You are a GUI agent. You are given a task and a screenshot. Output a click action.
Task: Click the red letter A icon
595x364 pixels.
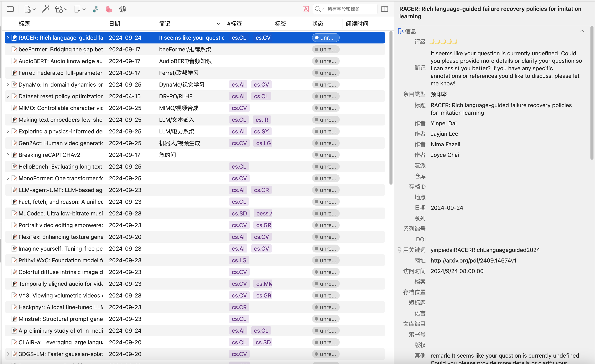tap(306, 9)
